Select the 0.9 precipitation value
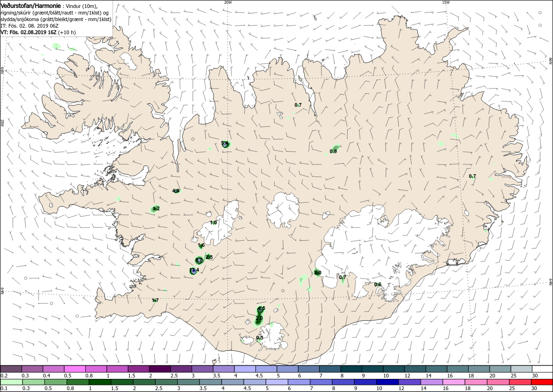 (333, 152)
